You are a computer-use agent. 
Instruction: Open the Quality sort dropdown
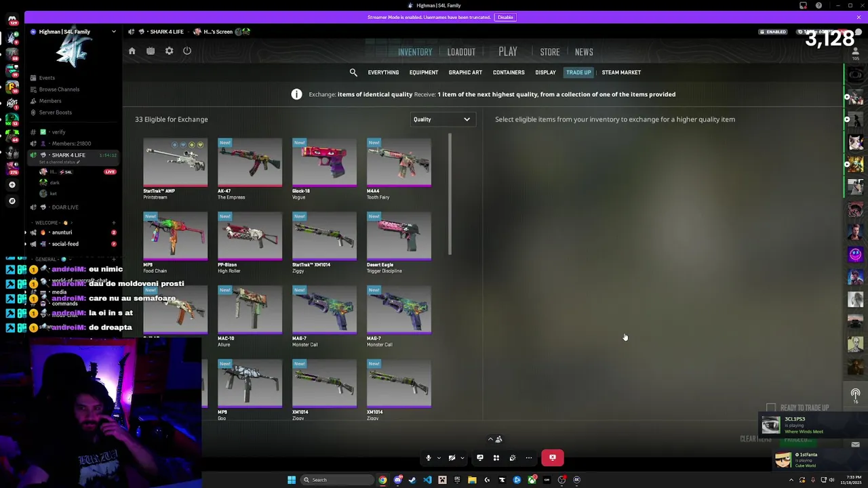[x=442, y=119]
